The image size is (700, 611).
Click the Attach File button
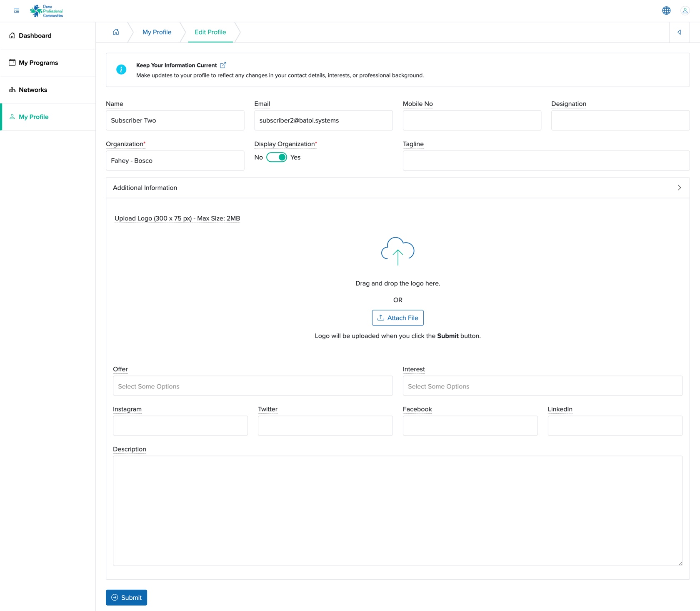397,318
